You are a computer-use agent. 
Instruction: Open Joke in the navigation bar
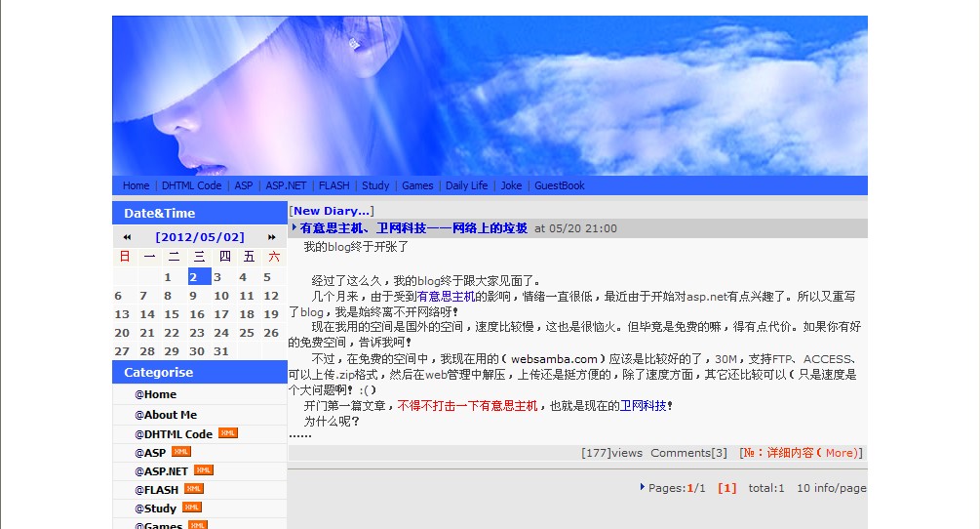point(511,185)
